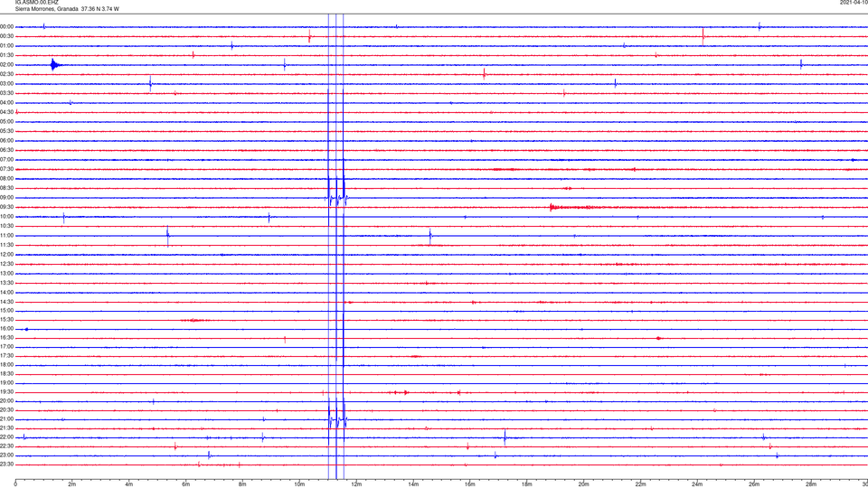This screenshot has width=868, height=488.
Task: Select the 04:00 trace time label
Action: pos(7,103)
